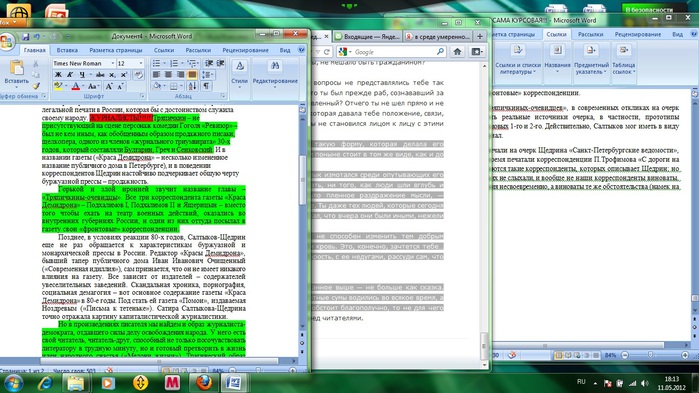
Task: Open the Рассылки tab in right Word window
Action: [x=590, y=34]
